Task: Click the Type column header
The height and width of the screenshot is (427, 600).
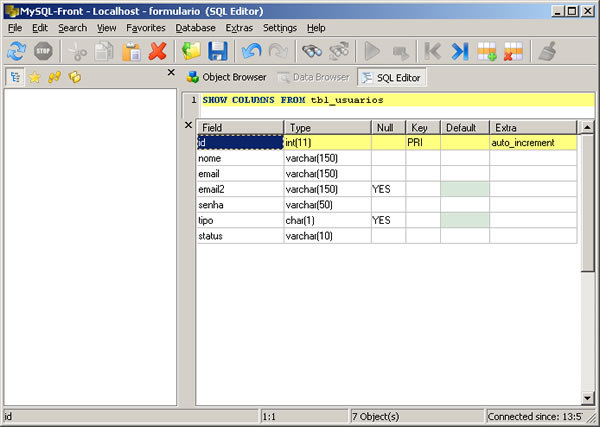Action: (x=327, y=127)
